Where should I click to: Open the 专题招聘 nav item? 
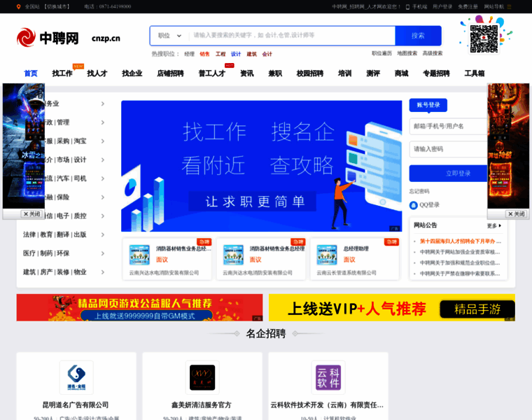436,73
